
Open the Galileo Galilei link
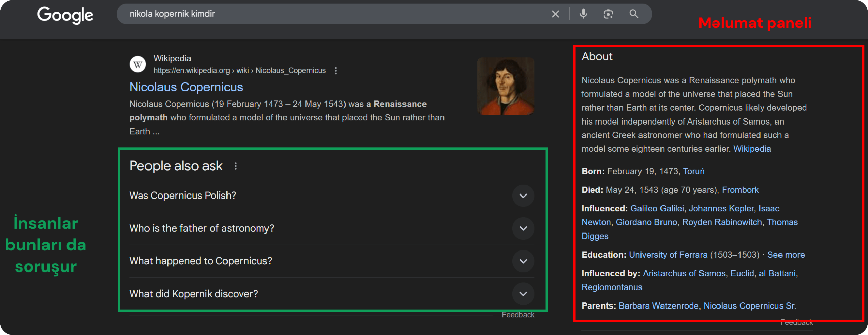point(657,208)
